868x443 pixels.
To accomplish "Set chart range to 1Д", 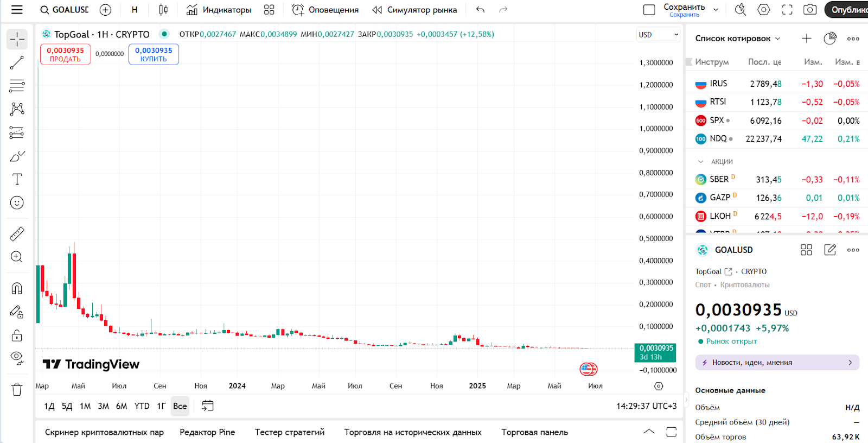I will [49, 406].
